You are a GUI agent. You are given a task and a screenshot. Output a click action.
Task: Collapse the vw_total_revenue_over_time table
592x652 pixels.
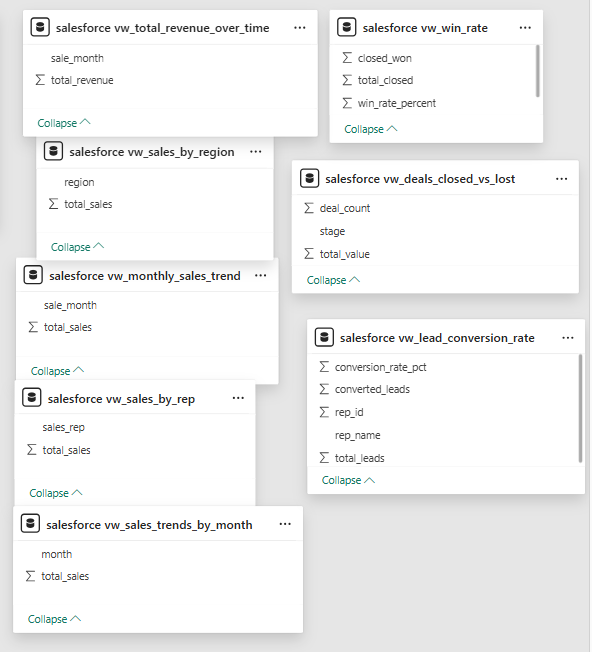(64, 123)
